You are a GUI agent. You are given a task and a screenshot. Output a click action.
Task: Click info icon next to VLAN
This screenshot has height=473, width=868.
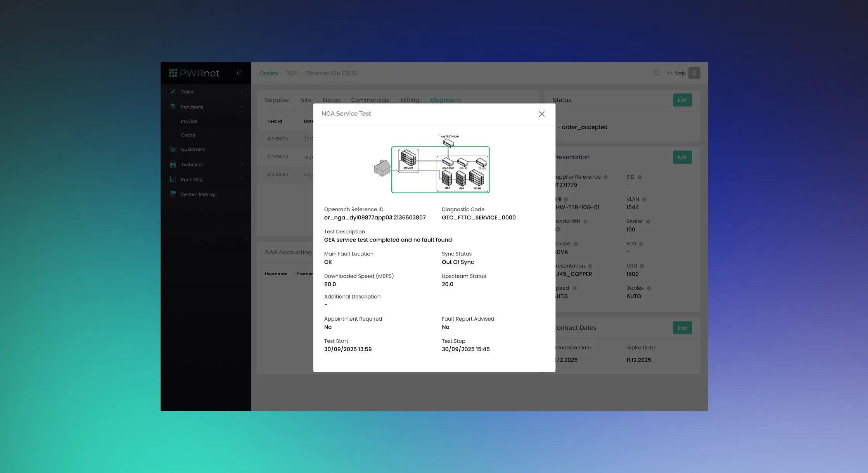(644, 199)
